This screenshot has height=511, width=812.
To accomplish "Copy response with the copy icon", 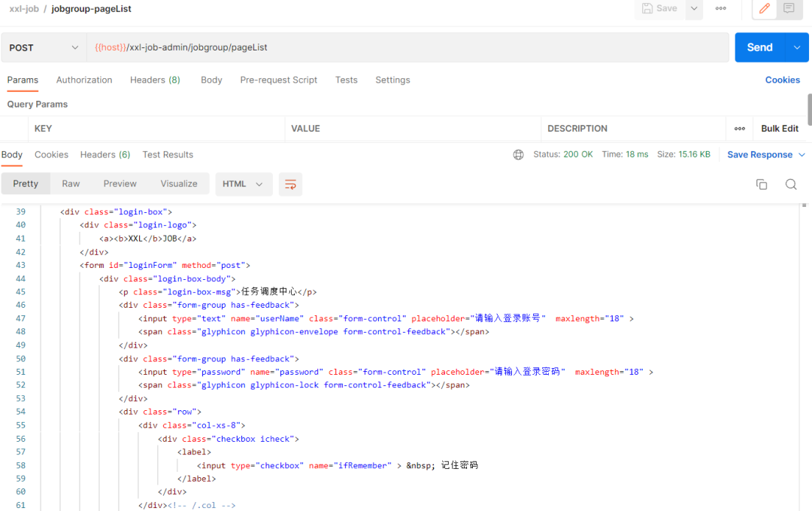I will click(x=762, y=184).
